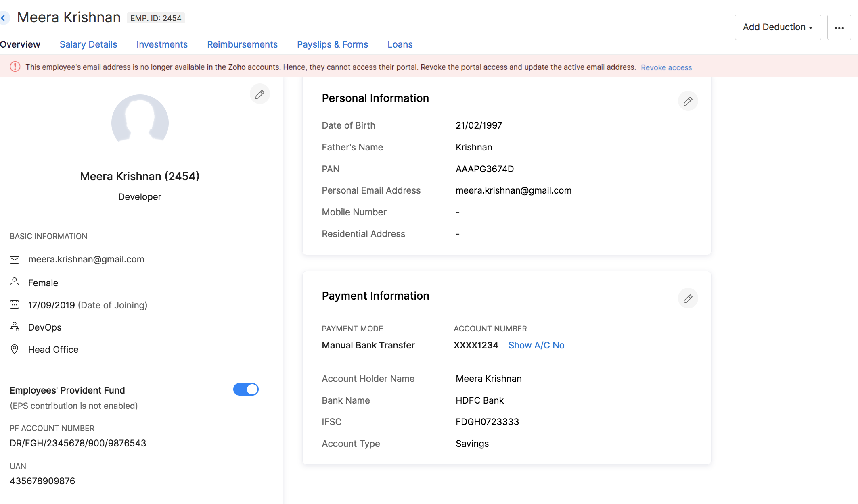Go to the Payslips & Forms tab

(x=332, y=44)
